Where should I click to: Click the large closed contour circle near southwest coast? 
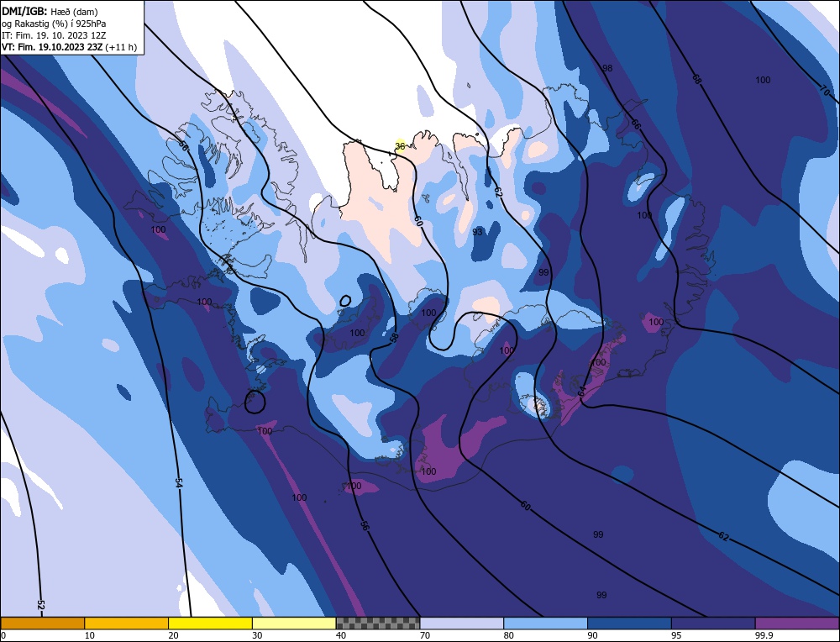point(255,402)
